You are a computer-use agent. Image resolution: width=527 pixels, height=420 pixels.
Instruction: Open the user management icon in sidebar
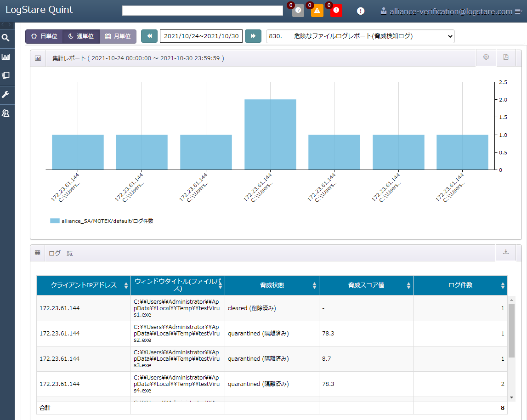(x=6, y=113)
